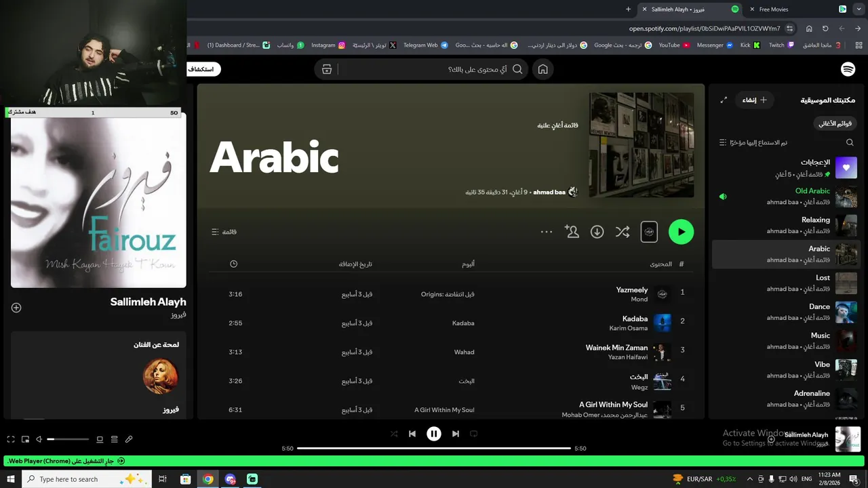Go to Spotify Home
The width and height of the screenshot is (868, 488).
542,69
